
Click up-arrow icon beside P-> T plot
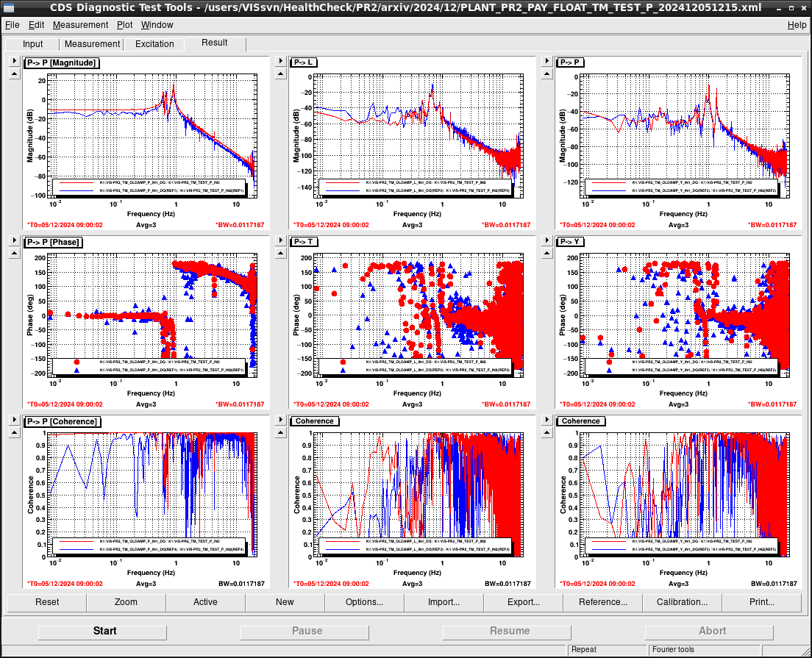coord(281,253)
